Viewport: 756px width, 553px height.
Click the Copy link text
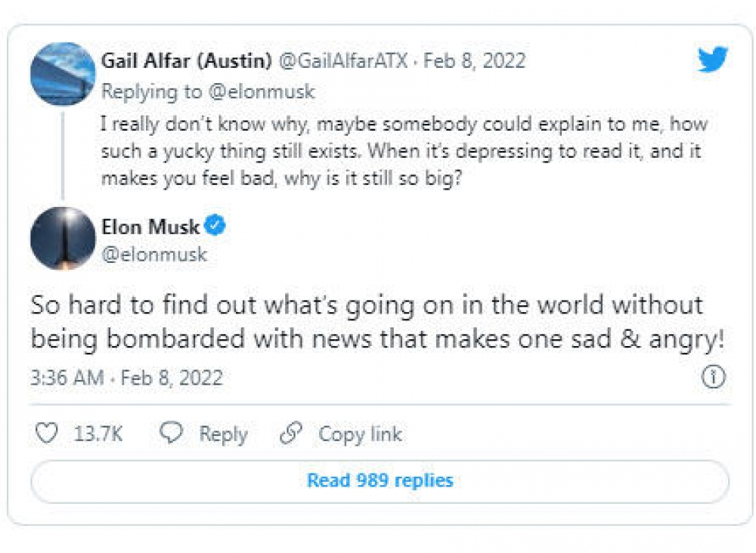[360, 434]
